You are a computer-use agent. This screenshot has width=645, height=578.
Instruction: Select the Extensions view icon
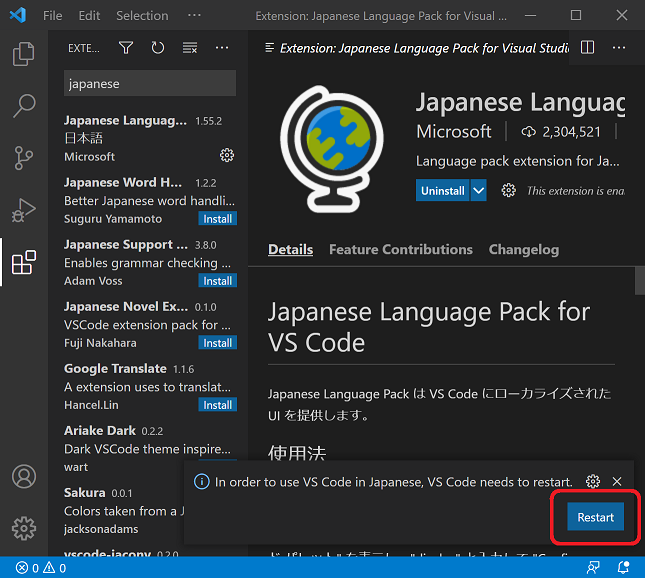pos(23,262)
